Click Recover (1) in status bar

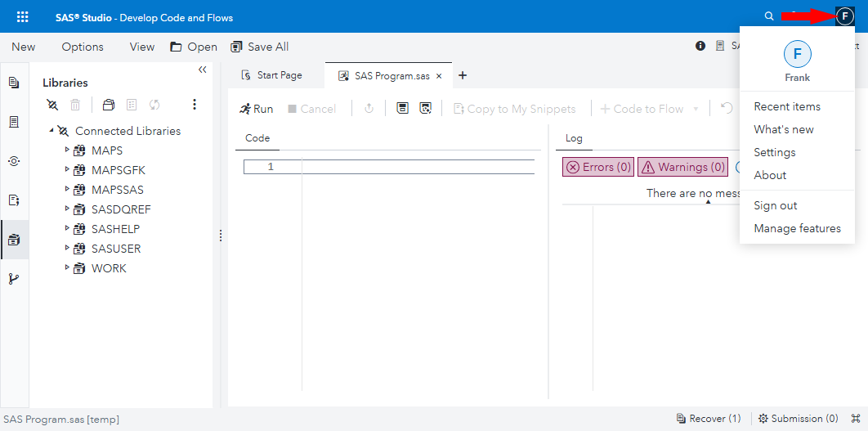pyautogui.click(x=709, y=419)
